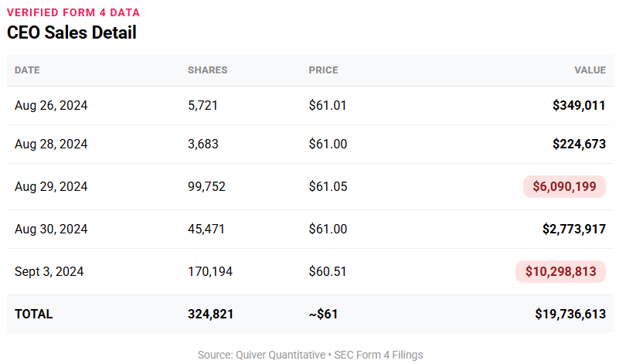
Task: Click the 99,752 shares cell
Action: point(206,187)
